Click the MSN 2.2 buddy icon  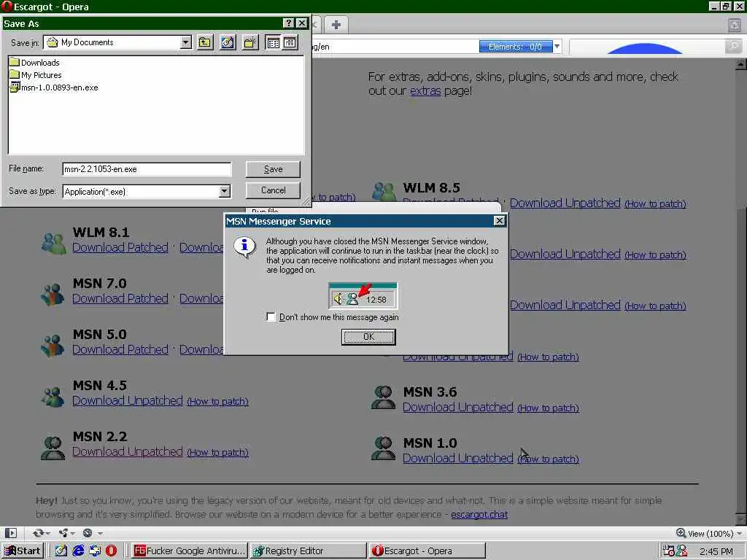(53, 448)
